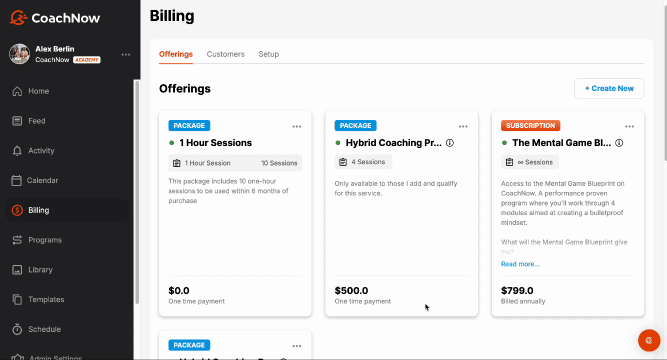This screenshot has width=667, height=360.
Task: Click the Calendar icon in sidebar
Action: [x=16, y=180]
